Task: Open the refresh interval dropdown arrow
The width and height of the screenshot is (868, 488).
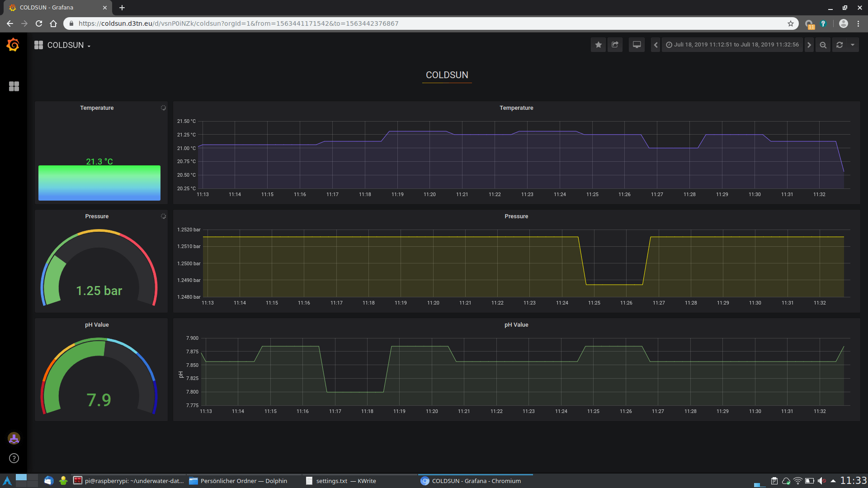Action: (x=853, y=45)
